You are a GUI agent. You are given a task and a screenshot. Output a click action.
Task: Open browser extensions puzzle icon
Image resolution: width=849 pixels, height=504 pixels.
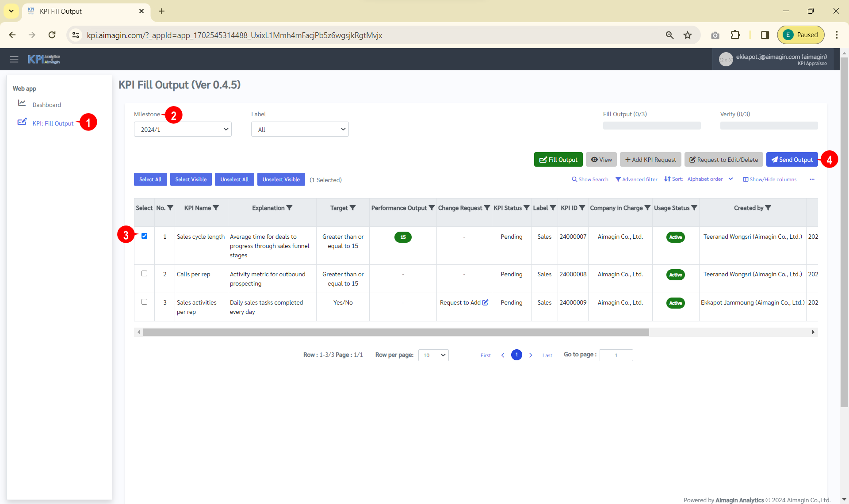coord(735,35)
